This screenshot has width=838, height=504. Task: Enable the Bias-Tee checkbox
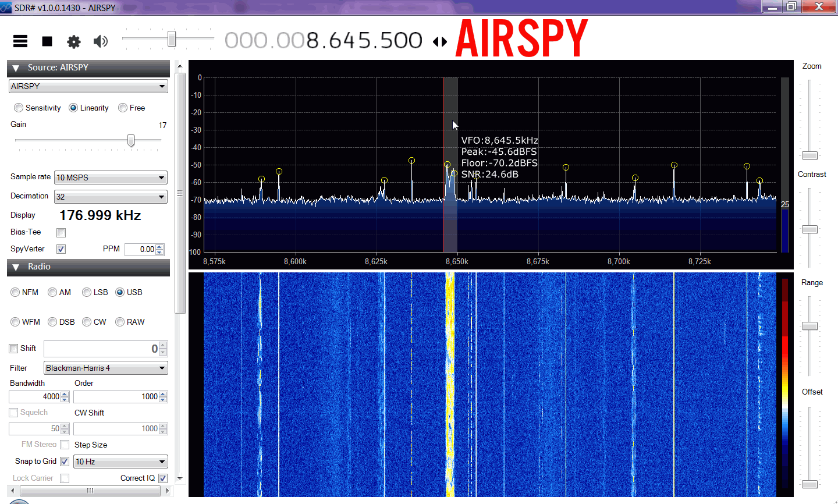click(x=61, y=233)
